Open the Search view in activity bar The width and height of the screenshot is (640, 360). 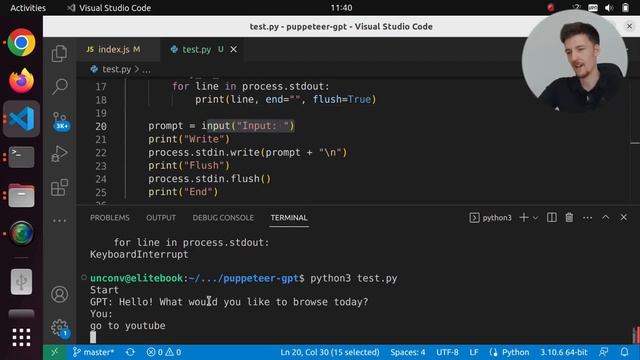[60, 86]
